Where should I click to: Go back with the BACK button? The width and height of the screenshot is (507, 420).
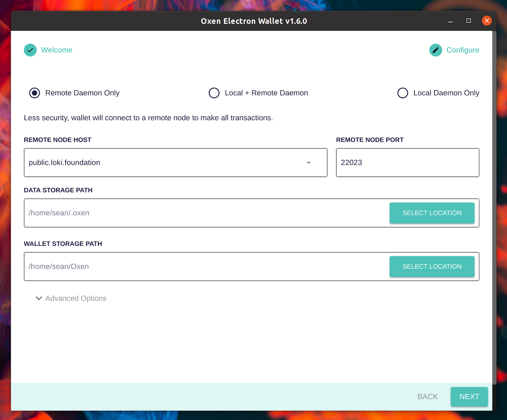427,397
